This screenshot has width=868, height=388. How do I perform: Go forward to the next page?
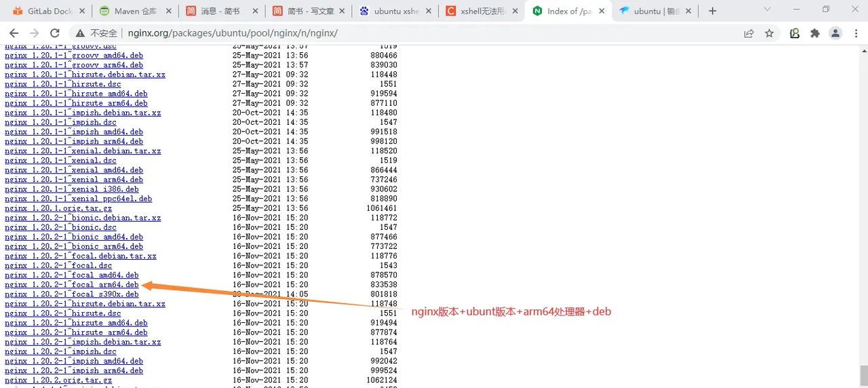(35, 33)
